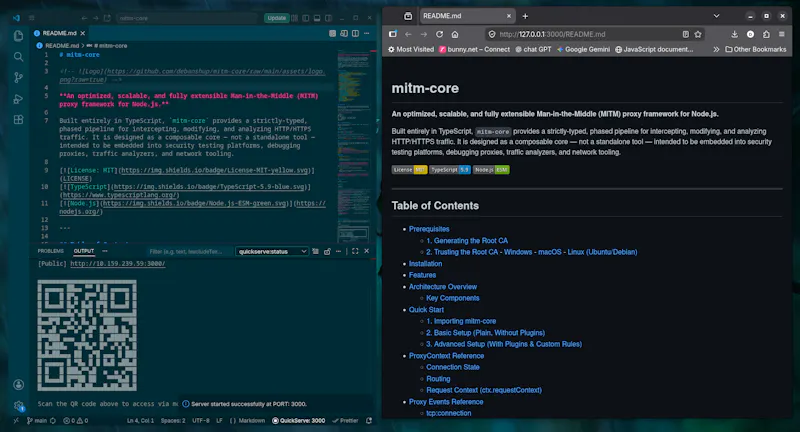
Task: Maximize the output panel
Action: tap(355, 251)
